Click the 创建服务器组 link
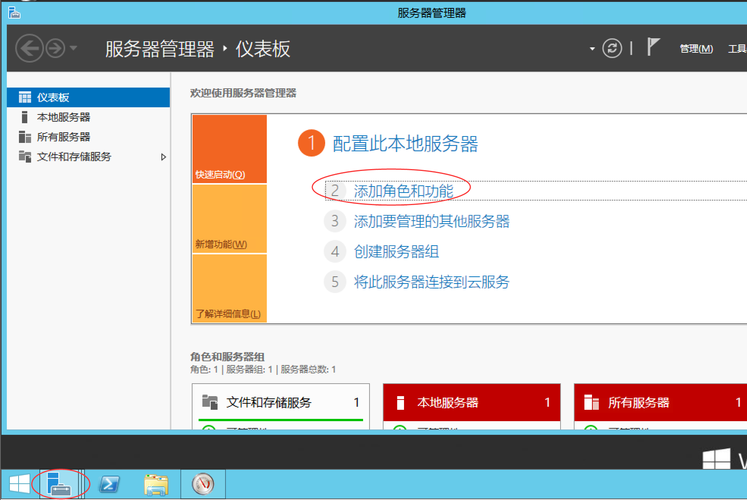The image size is (747, 500). 396,251
